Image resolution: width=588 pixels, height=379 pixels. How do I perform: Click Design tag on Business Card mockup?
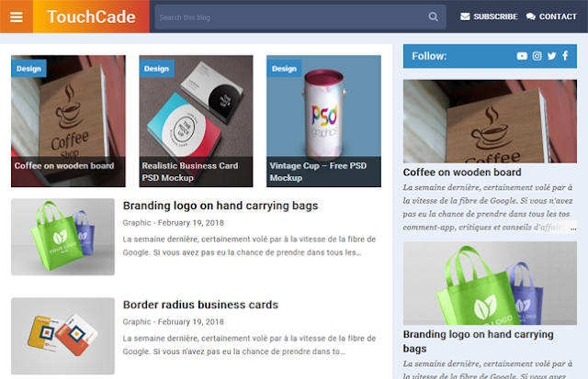tap(156, 69)
